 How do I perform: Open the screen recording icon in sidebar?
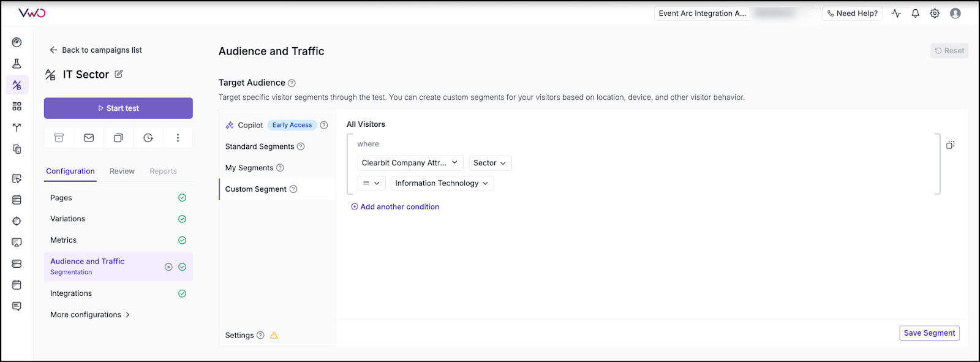click(x=17, y=243)
